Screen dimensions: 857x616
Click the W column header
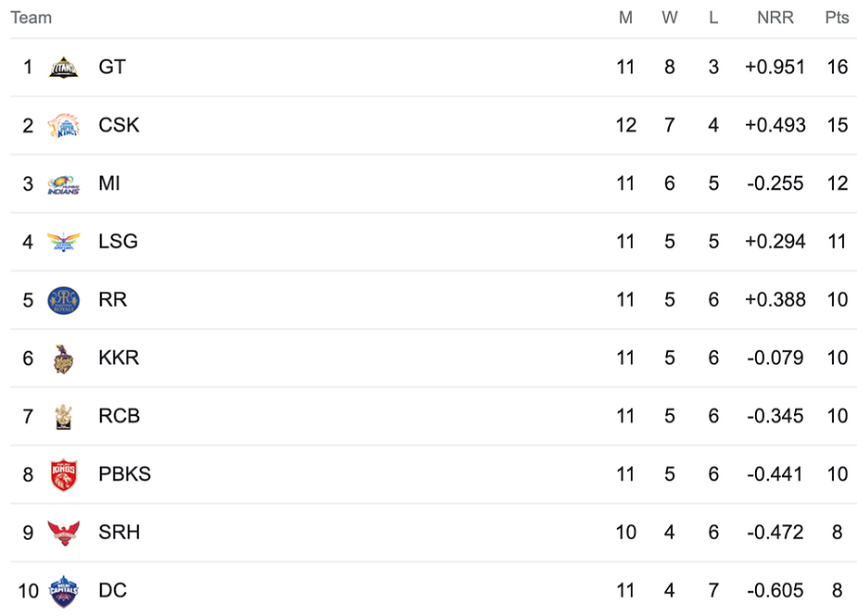pyautogui.click(x=670, y=18)
